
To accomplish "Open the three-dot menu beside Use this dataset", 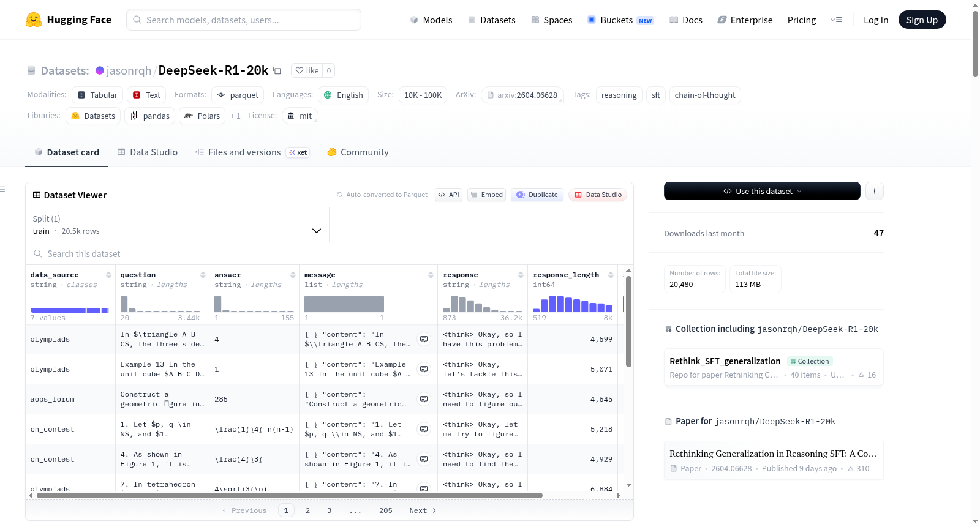I will [x=874, y=191].
